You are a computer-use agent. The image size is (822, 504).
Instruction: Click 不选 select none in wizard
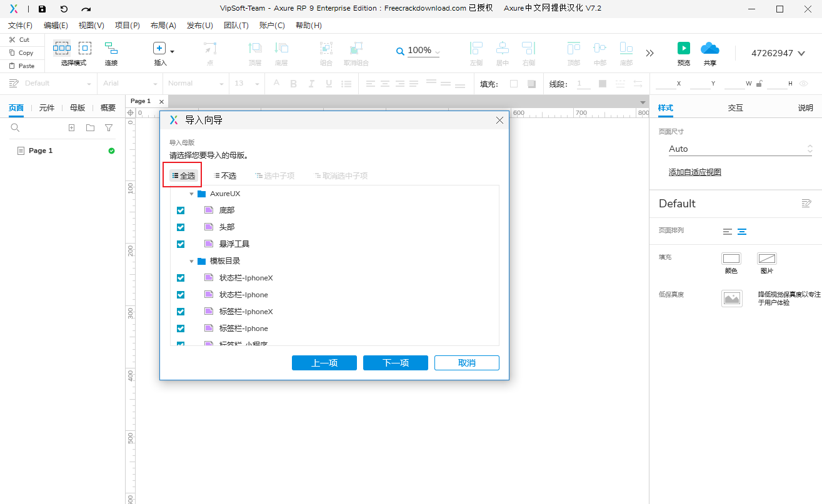click(225, 175)
